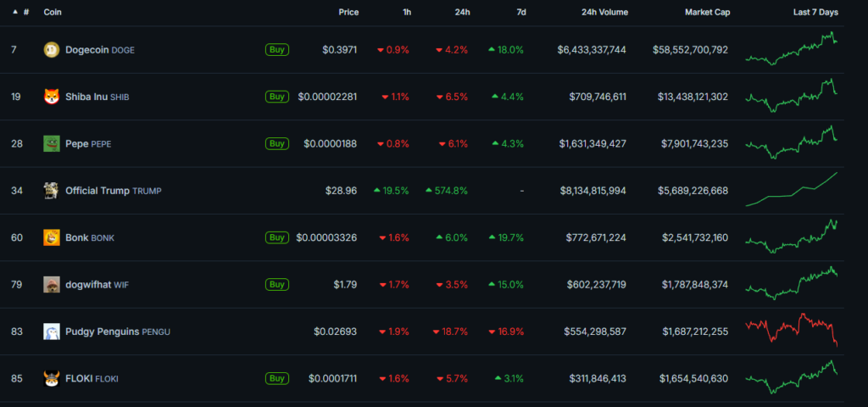Click the Official Trump coin icon
Screen dimensions: 868x407
51,191
